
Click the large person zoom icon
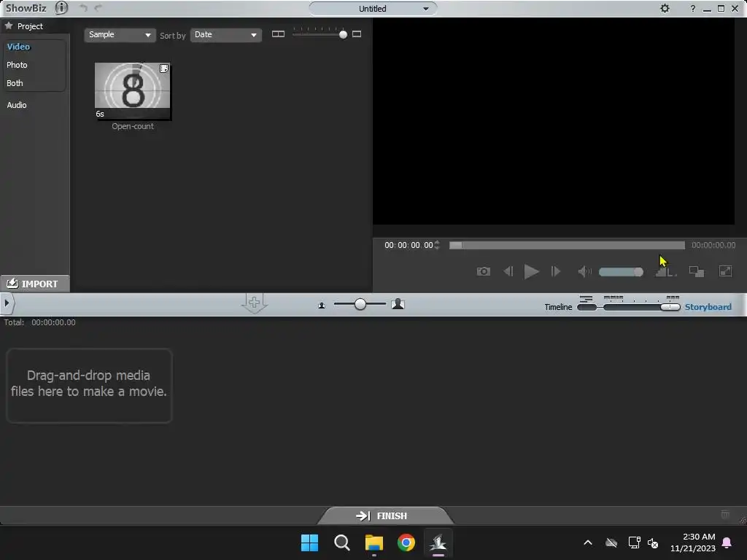pyautogui.click(x=398, y=304)
